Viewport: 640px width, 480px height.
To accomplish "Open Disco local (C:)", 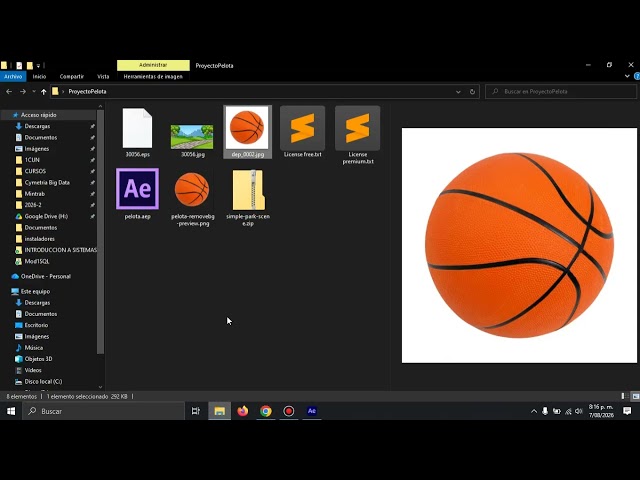I will 43,382.
